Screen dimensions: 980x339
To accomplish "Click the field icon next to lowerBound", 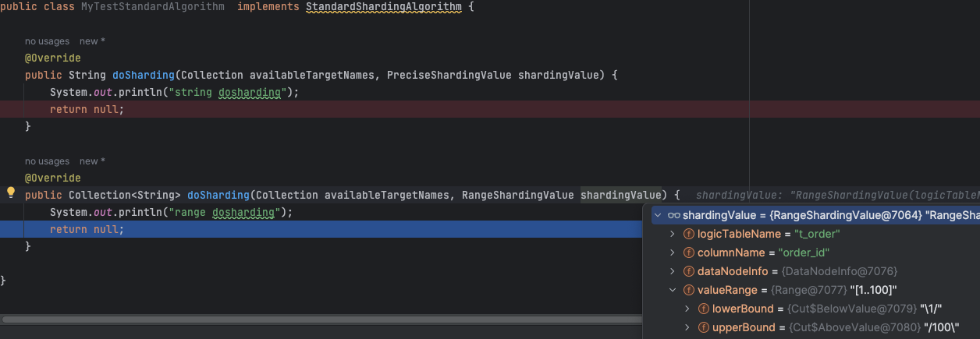I will (x=704, y=309).
